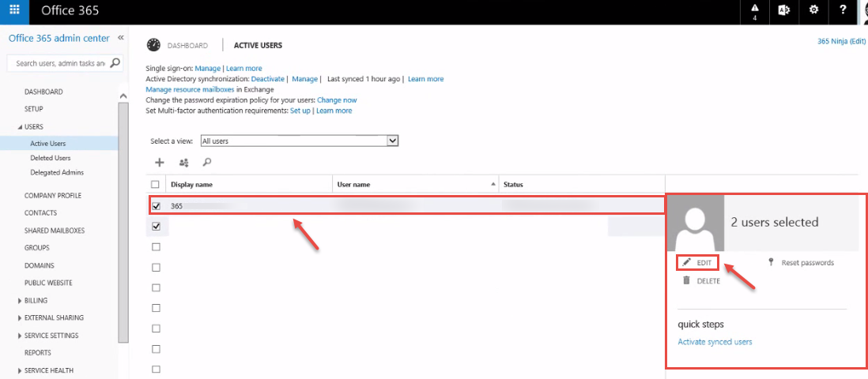Click the Activate synced users link
The width and height of the screenshot is (868, 379).
[x=715, y=341]
